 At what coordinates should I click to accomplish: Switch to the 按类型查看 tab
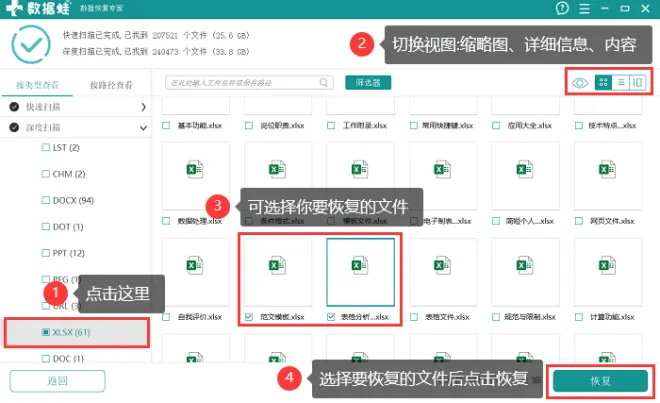(37, 85)
